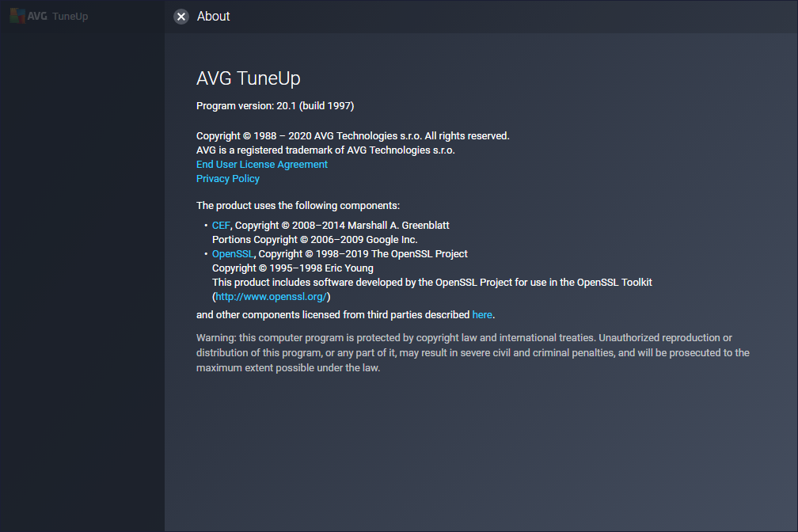798x532 pixels.
Task: Open the Privacy Policy link
Action: click(x=228, y=179)
